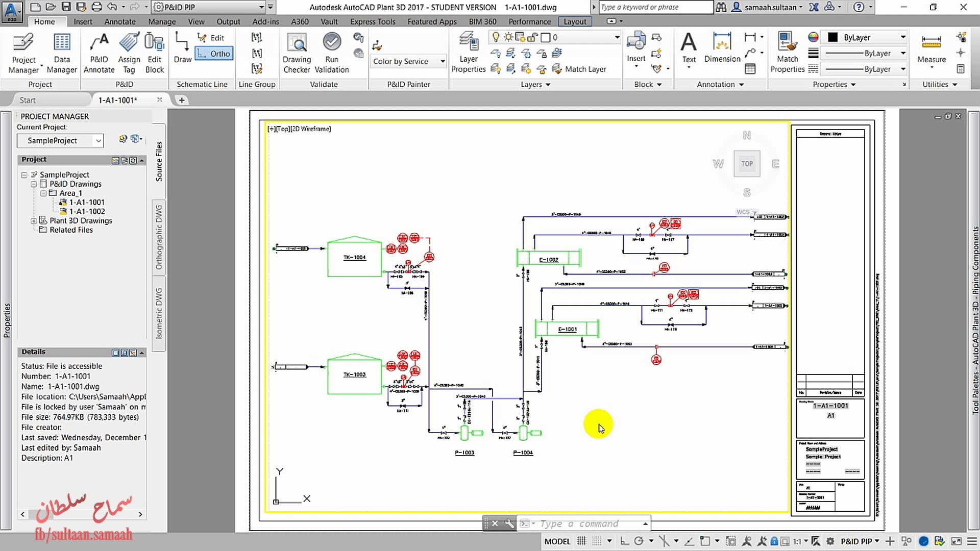Toggle grid display on the status bar
Viewport: 980px width, 551px height.
click(x=581, y=541)
